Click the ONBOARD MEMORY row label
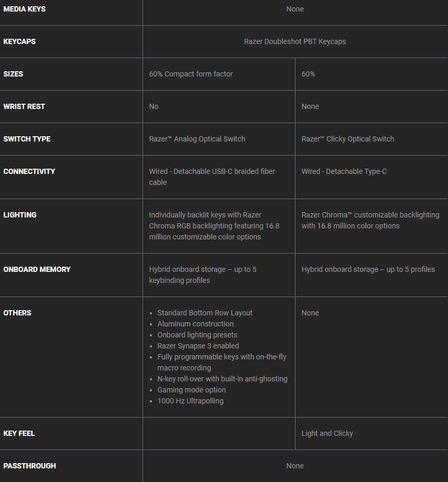This screenshot has height=482, width=448. (37, 269)
